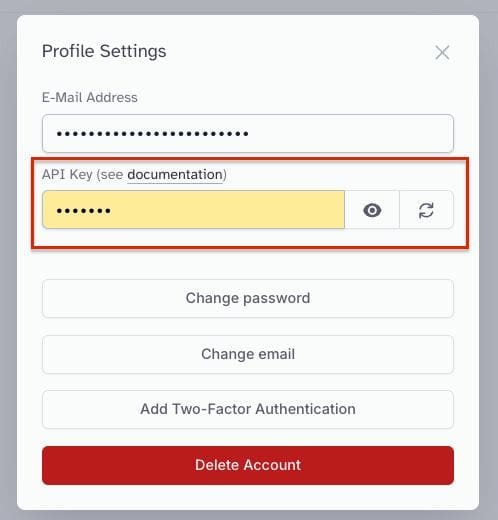Place the cursor in the masked email dots
The height and width of the screenshot is (520, 498).
152,134
